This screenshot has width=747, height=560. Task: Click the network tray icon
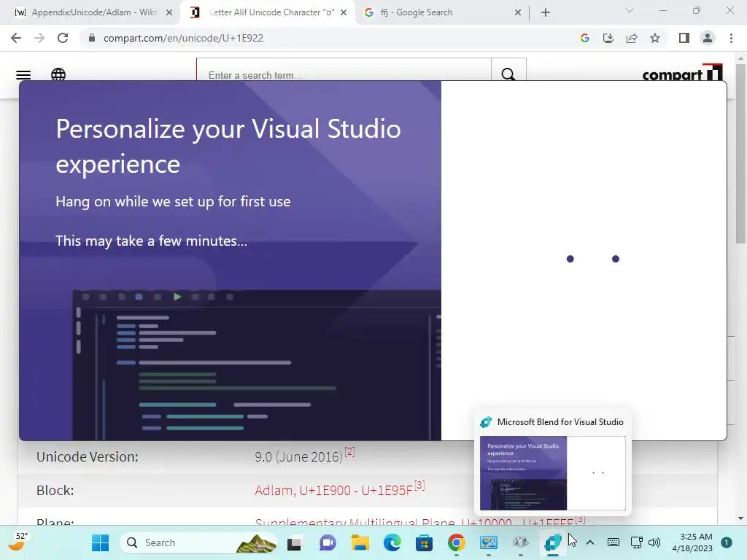[x=636, y=542]
